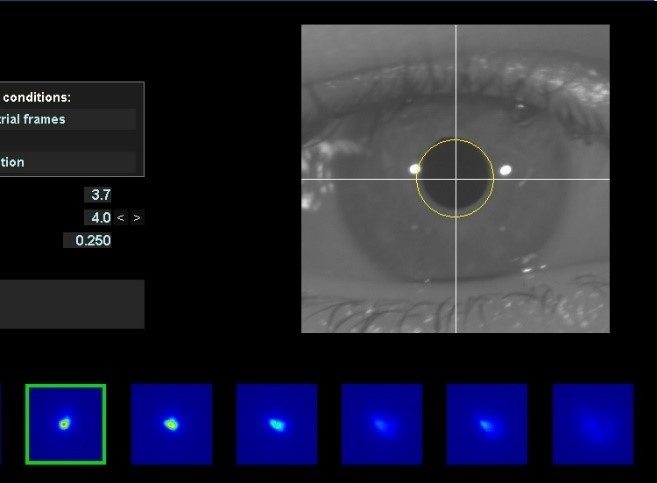Click the dark gray box under the values

72,304
